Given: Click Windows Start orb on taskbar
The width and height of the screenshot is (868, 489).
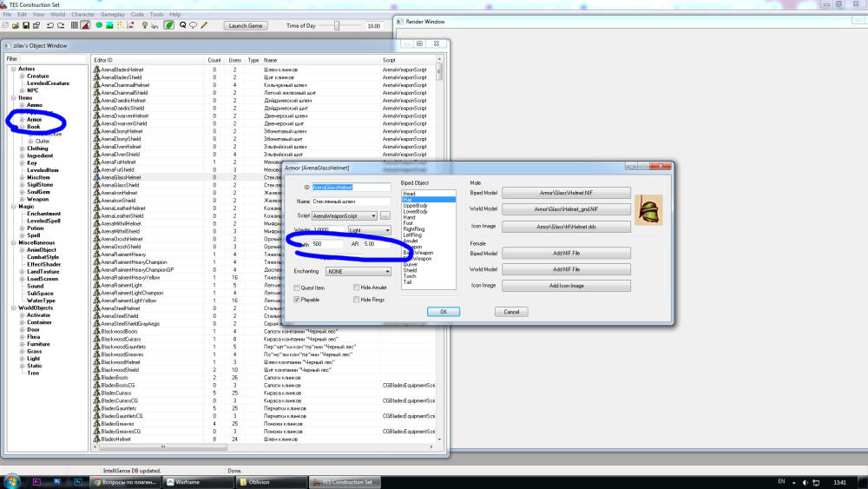Looking at the screenshot, I should coord(11,481).
